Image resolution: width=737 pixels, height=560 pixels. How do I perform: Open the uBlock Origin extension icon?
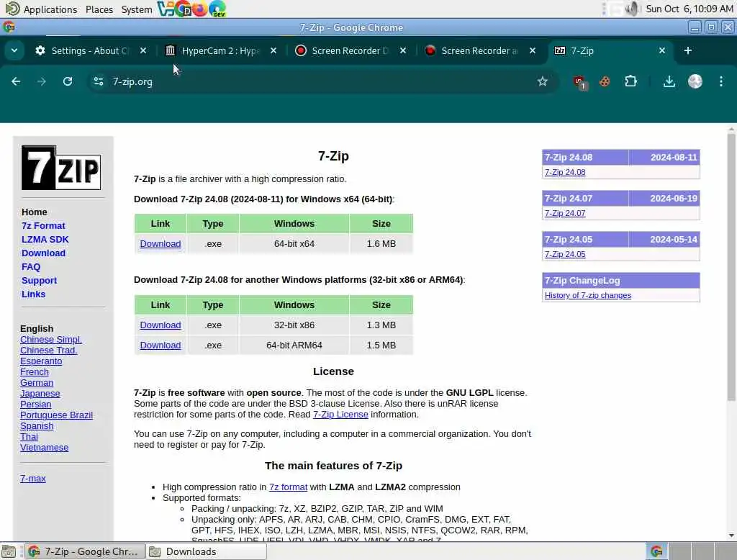pyautogui.click(x=579, y=82)
